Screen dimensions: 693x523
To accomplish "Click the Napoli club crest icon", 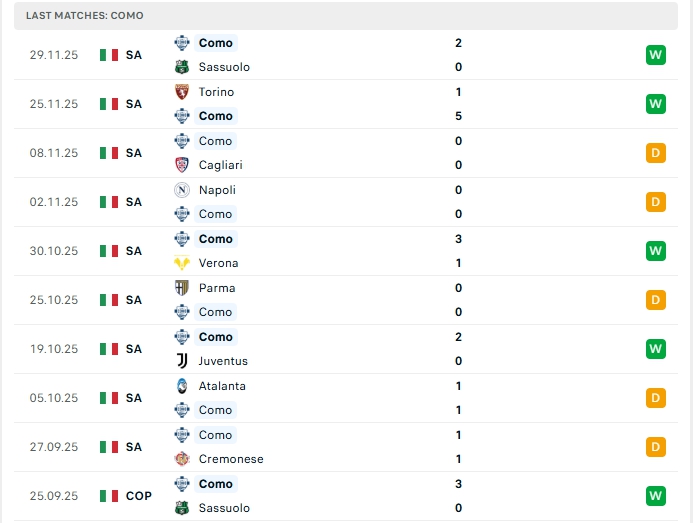I will (x=181, y=190).
